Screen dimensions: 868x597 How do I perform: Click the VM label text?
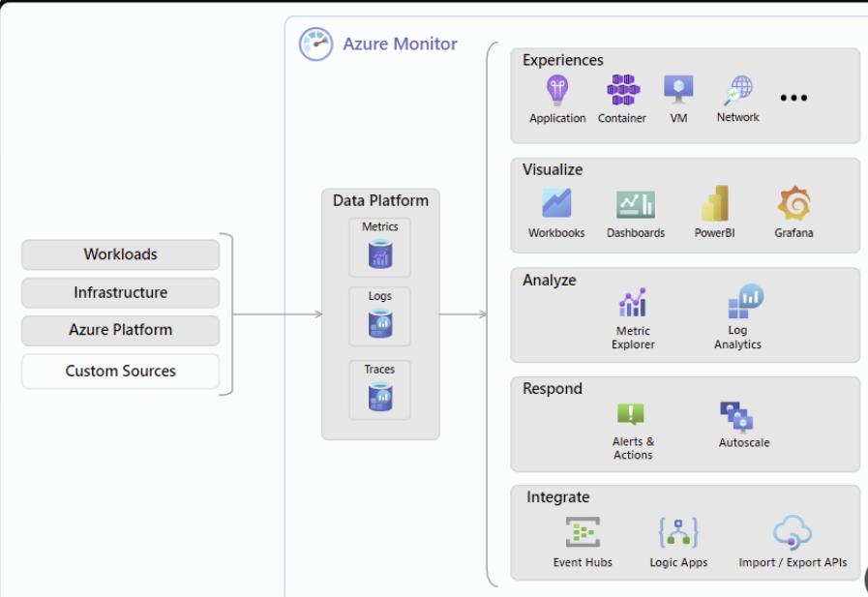pos(678,118)
